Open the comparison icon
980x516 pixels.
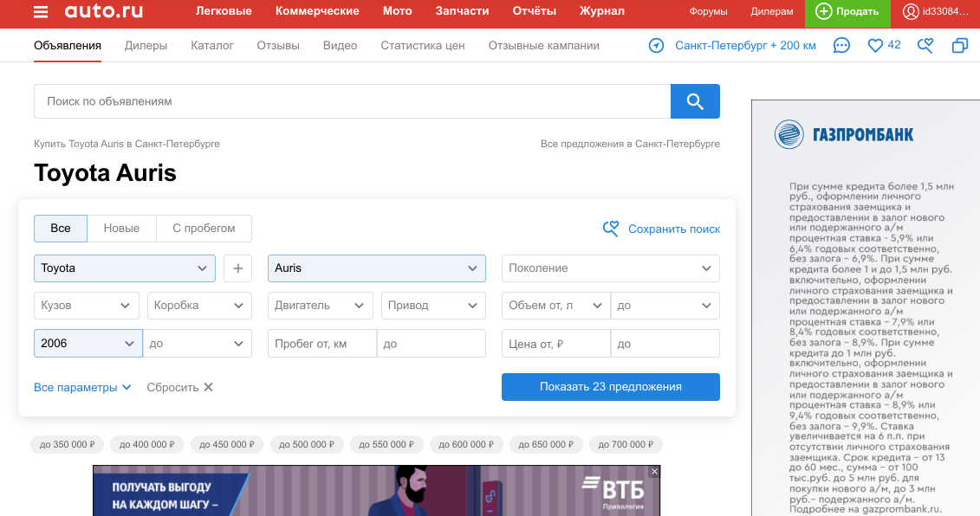click(x=959, y=46)
